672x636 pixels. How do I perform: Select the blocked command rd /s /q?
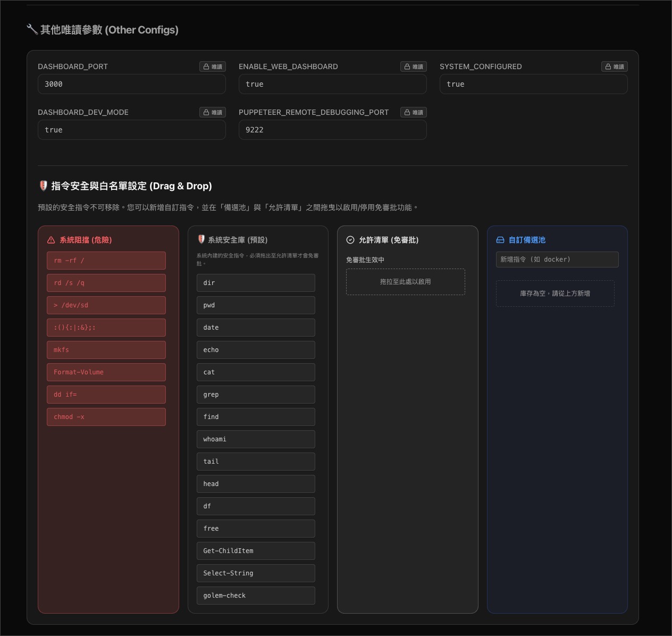coord(106,283)
